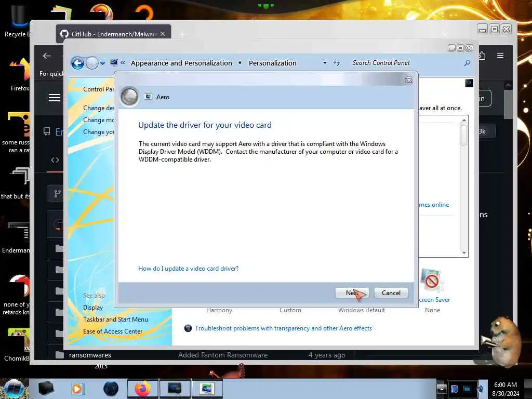532x399 pixels.
Task: Expand the address bar chevron overflow
Action: coord(123,63)
